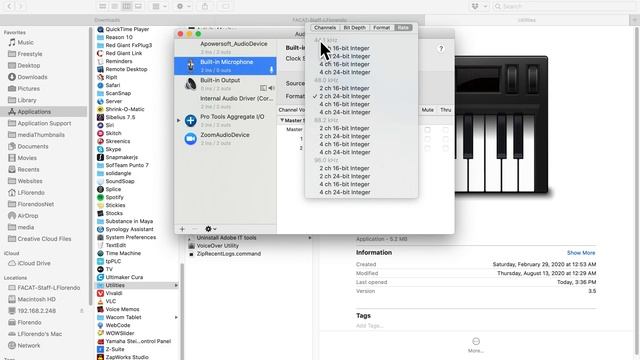
Task: Toggle Thru checkbox for Master row
Action: pos(445,130)
